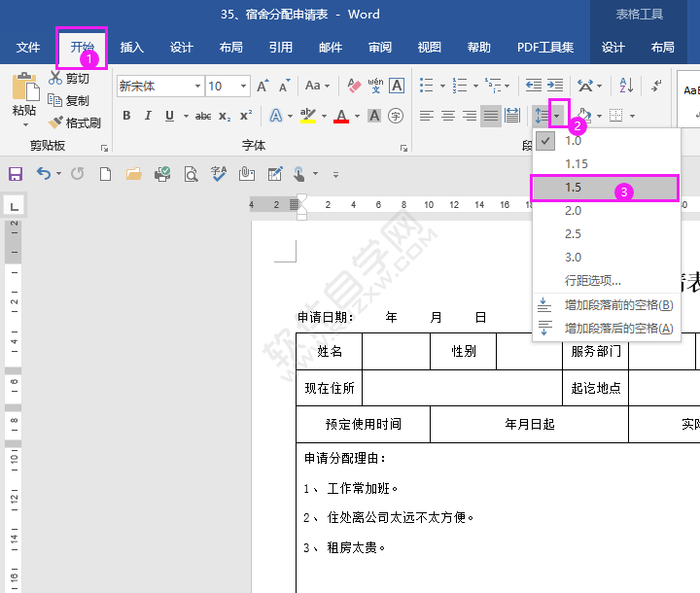Expand the multilevel list dropdown

coord(507,86)
